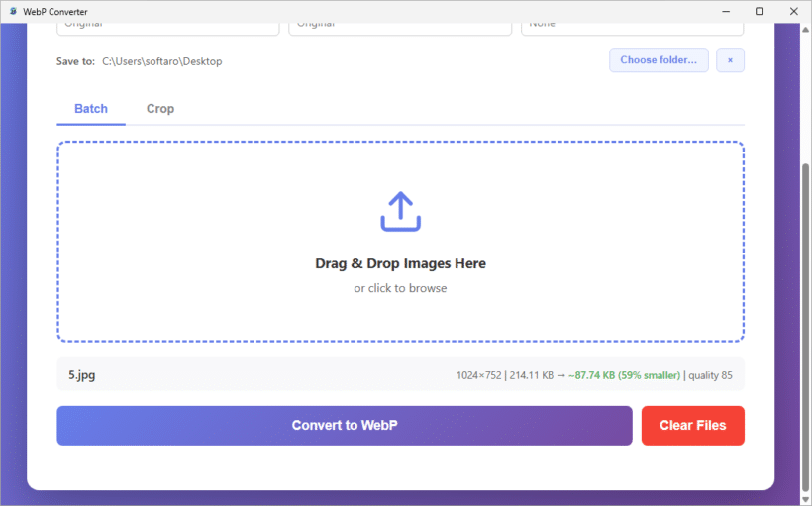812x506 pixels.
Task: Click the save path C:\Users\softaro\Desktop
Action: pyautogui.click(x=162, y=61)
